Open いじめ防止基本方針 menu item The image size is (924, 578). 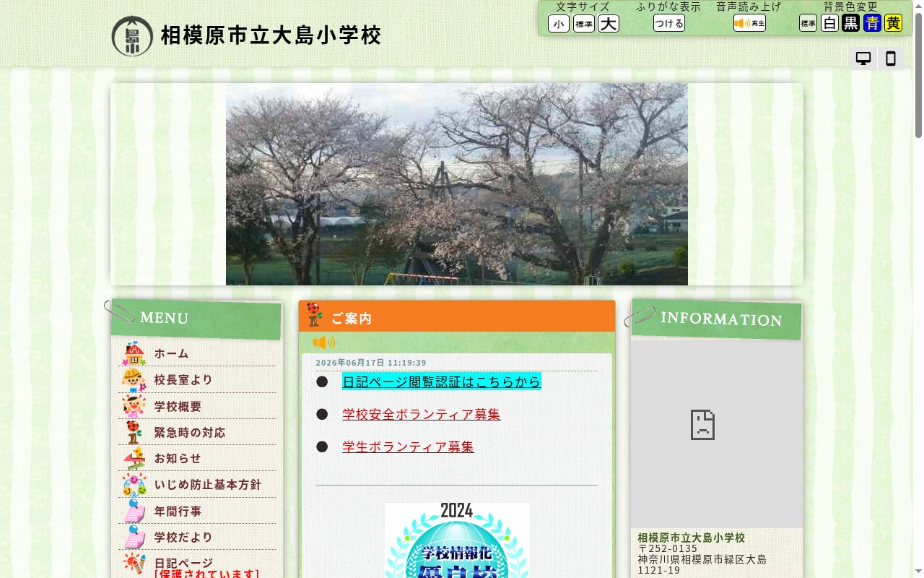(x=197, y=484)
